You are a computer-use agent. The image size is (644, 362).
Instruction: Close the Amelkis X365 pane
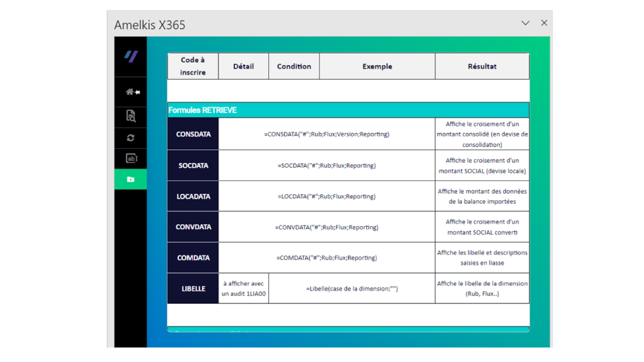click(544, 23)
